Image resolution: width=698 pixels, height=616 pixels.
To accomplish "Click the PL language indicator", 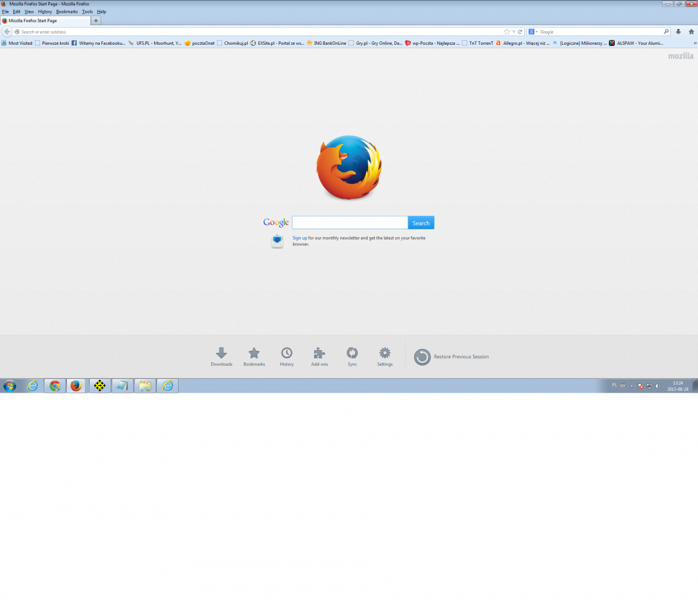I will click(614, 385).
